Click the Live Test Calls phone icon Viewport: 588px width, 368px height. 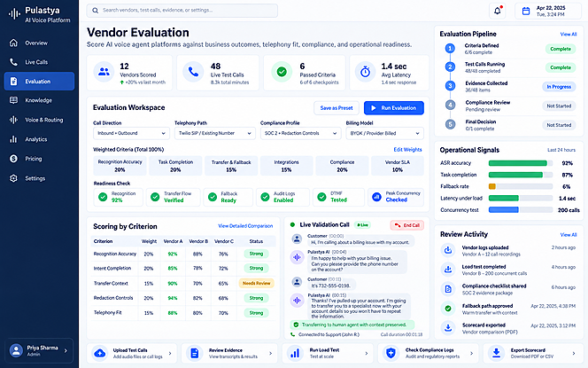coord(193,72)
